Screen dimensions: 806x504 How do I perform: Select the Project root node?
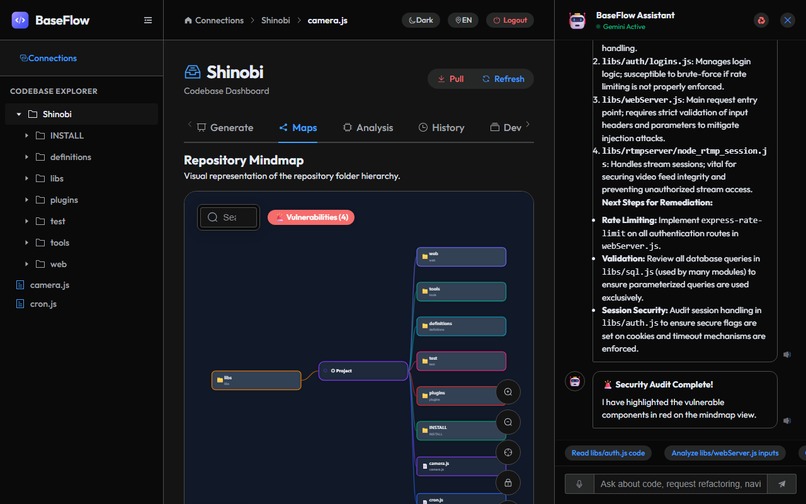coord(363,371)
